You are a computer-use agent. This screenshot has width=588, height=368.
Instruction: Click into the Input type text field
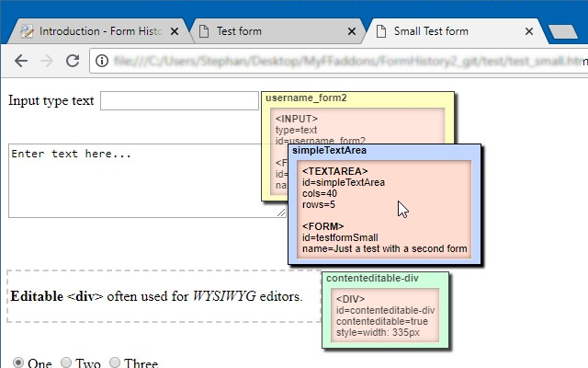179,100
